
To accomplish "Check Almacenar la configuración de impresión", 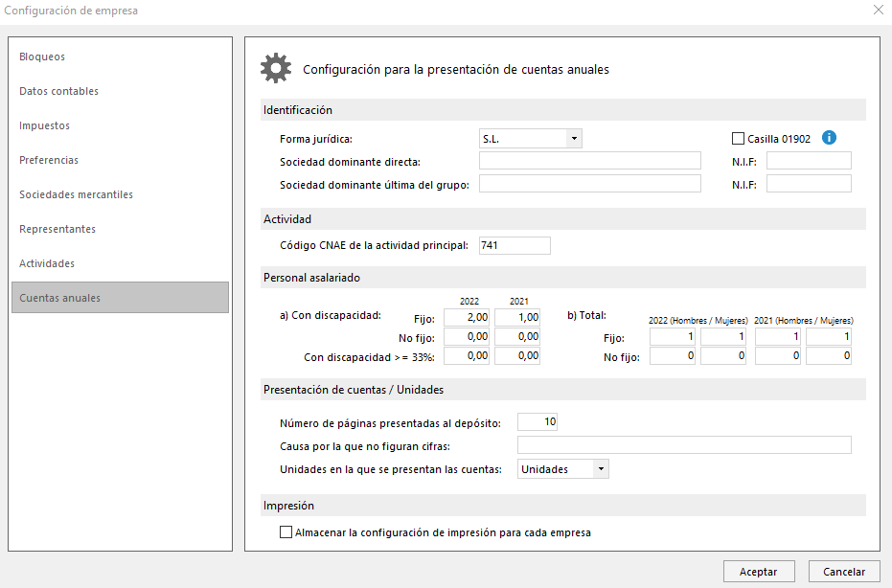I will pos(286,532).
